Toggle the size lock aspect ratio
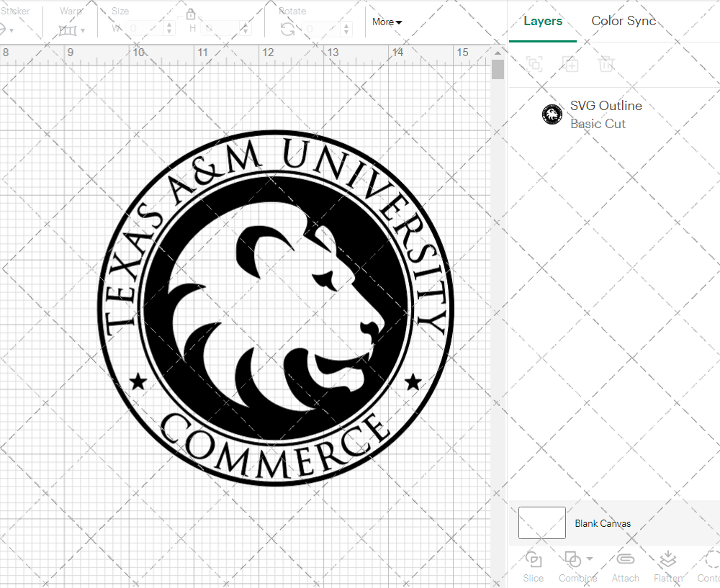This screenshot has width=720, height=588. click(x=192, y=14)
